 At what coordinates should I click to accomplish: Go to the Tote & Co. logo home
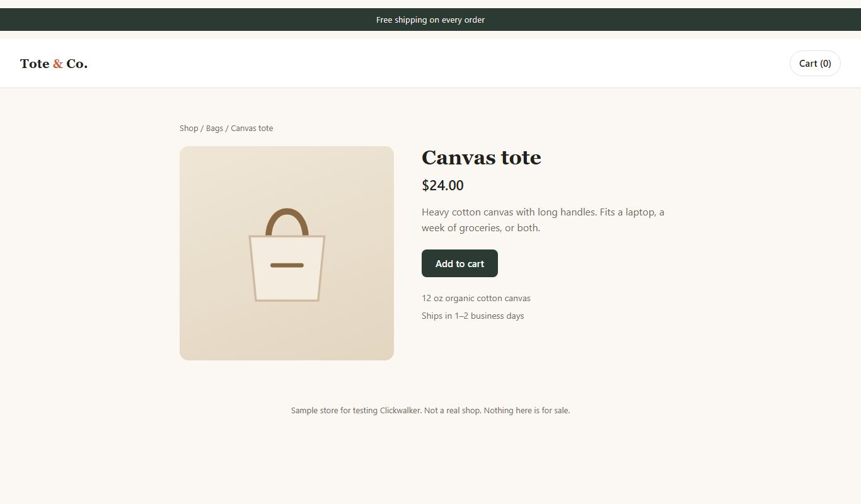(x=54, y=64)
